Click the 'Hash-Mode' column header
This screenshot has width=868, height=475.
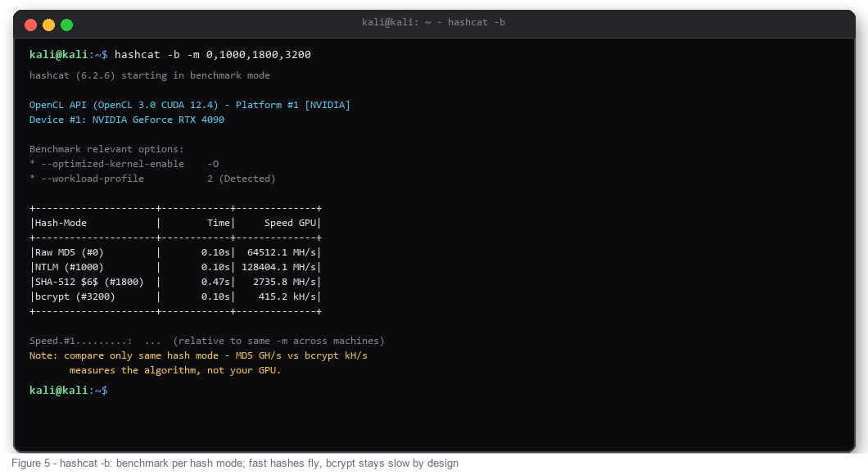[x=61, y=223]
